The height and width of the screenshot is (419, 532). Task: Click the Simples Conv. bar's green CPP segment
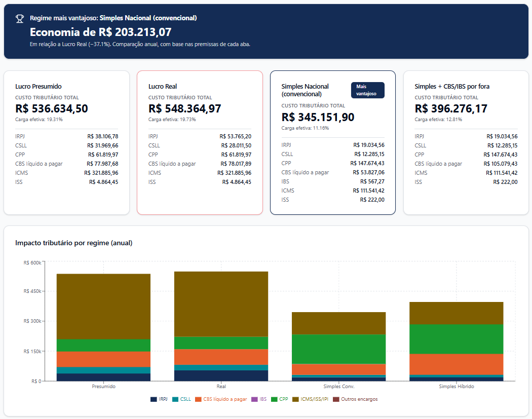click(338, 350)
